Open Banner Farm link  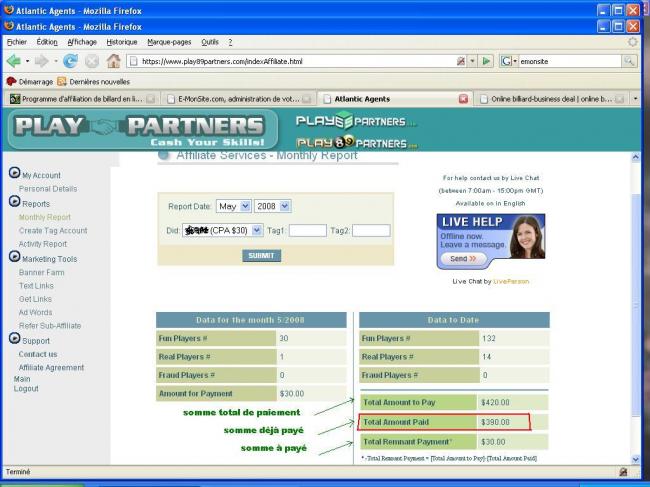coord(41,272)
